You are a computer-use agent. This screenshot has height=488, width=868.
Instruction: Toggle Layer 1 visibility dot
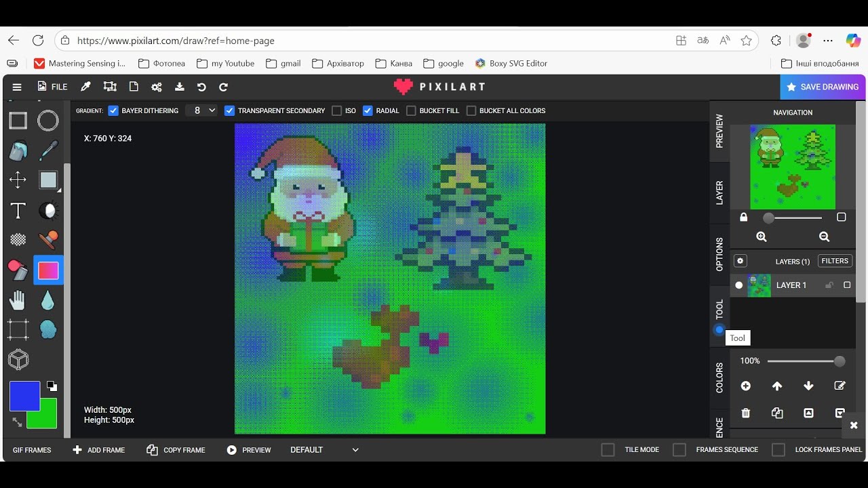[x=739, y=285]
